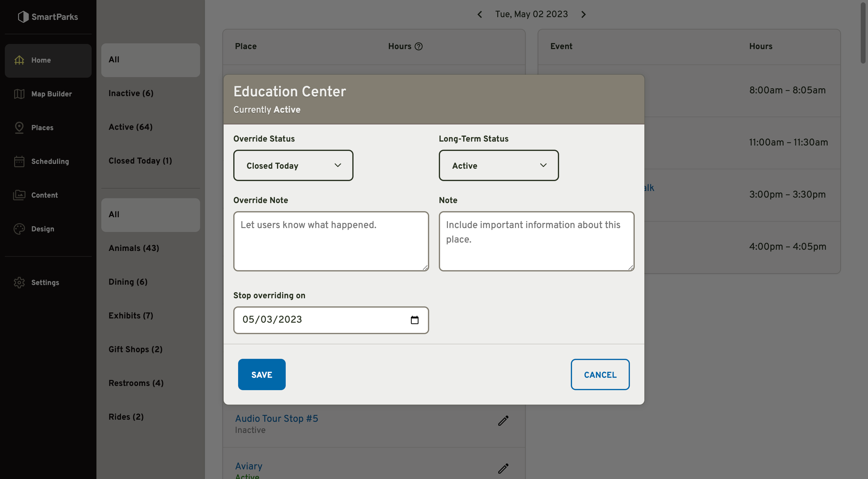Go to previous day with left chevron
Screen dimensions: 868x479
coord(480,14)
